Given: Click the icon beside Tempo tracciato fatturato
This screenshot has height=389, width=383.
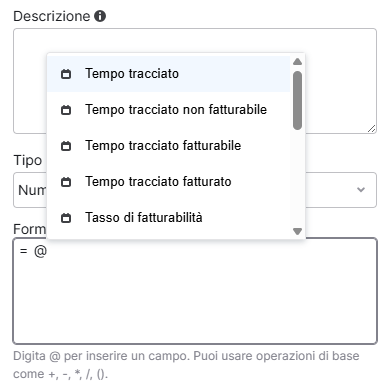Looking at the screenshot, I should (66, 182).
